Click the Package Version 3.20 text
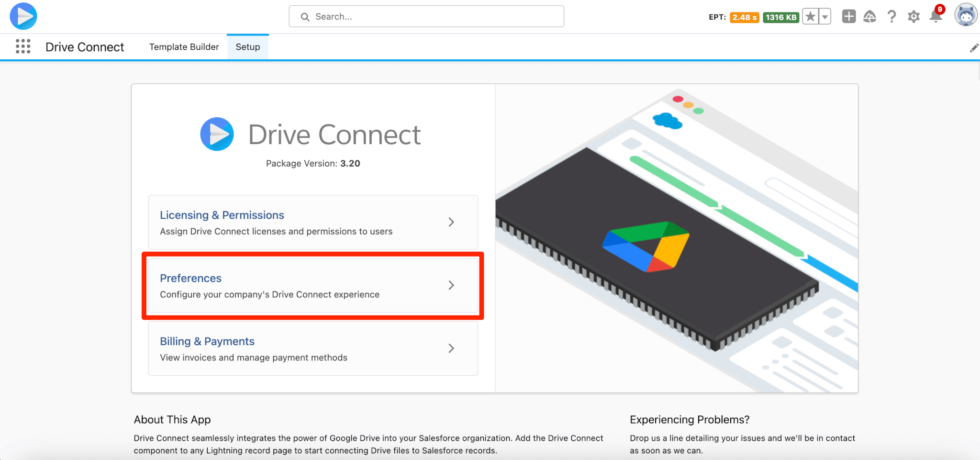The width and height of the screenshot is (980, 460). point(313,163)
